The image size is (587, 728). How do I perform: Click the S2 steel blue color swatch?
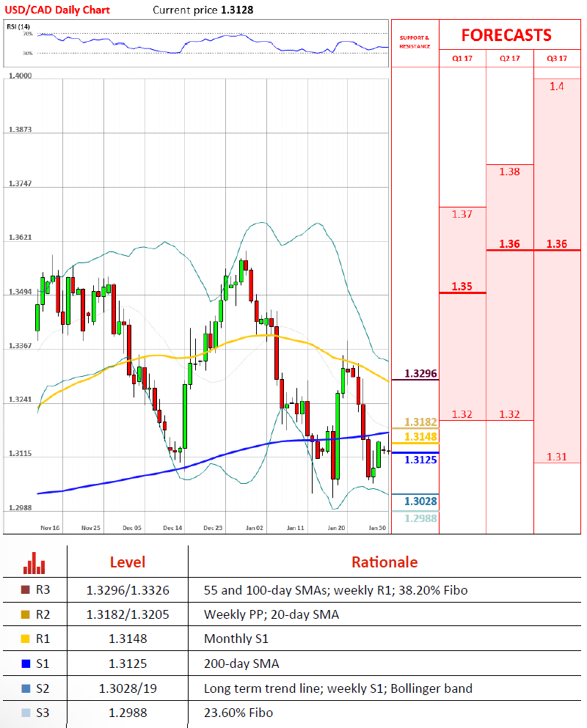(26, 688)
